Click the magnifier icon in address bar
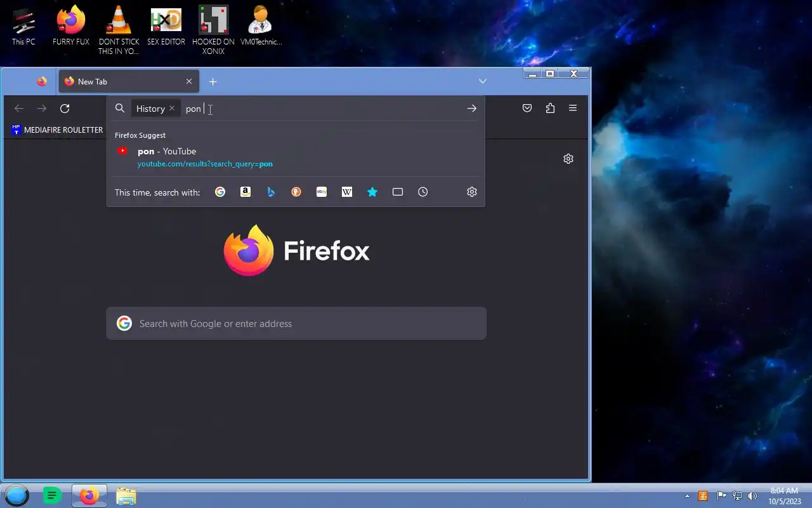 point(120,109)
